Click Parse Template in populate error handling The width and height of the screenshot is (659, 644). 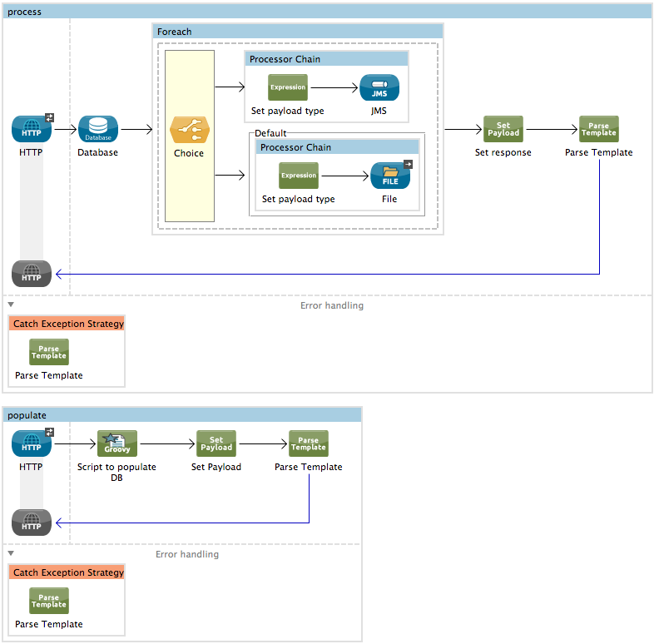coord(49,602)
